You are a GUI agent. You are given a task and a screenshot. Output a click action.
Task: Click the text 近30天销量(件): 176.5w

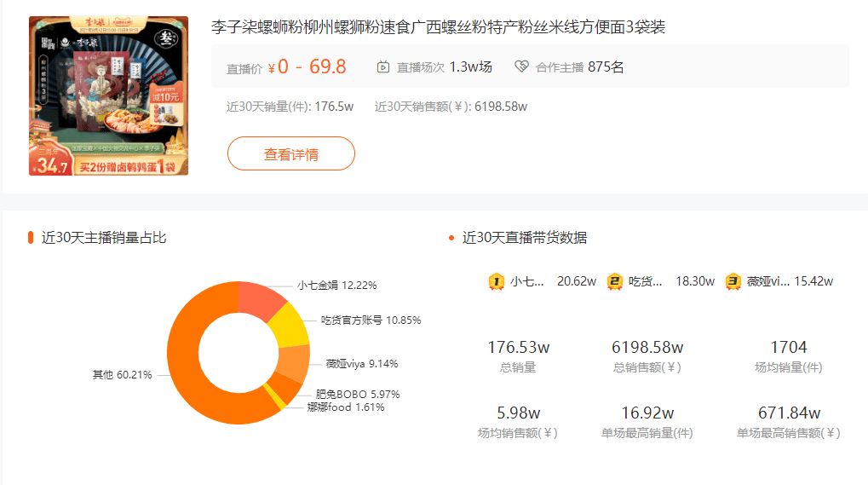pyautogui.click(x=290, y=107)
